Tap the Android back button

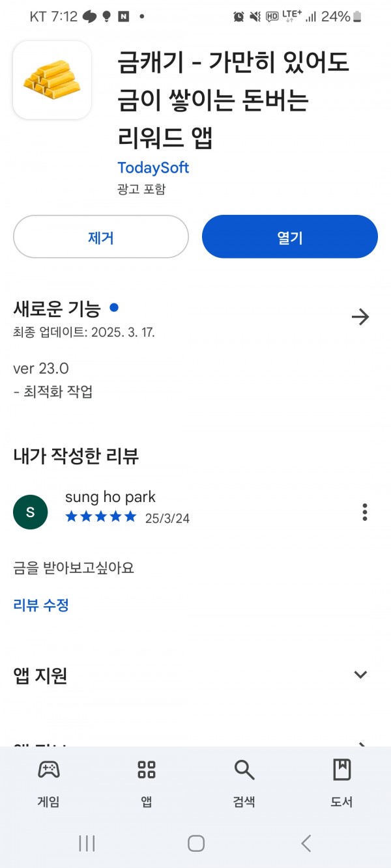click(x=306, y=843)
